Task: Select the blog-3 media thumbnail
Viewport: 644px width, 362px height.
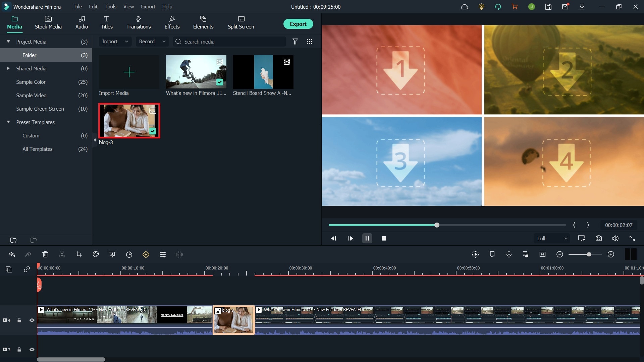Action: pyautogui.click(x=129, y=121)
